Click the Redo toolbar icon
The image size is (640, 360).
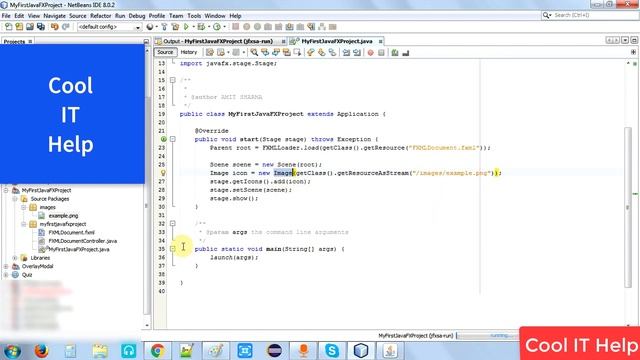pos(66,27)
